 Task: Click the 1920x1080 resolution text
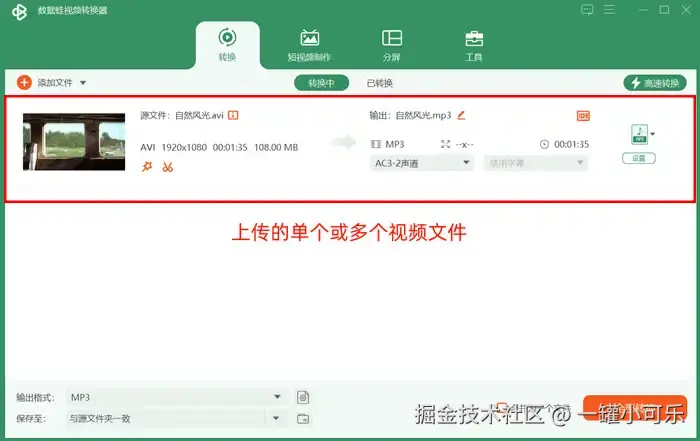pos(184,147)
